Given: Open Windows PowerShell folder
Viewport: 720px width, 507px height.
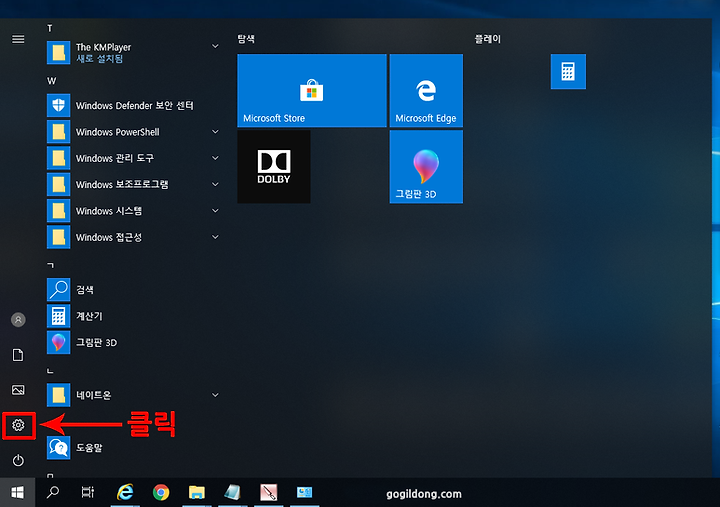Looking at the screenshot, I should click(x=134, y=132).
